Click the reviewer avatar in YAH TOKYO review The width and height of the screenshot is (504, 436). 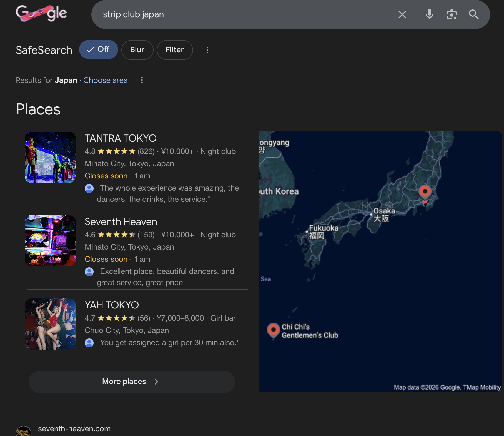click(89, 343)
